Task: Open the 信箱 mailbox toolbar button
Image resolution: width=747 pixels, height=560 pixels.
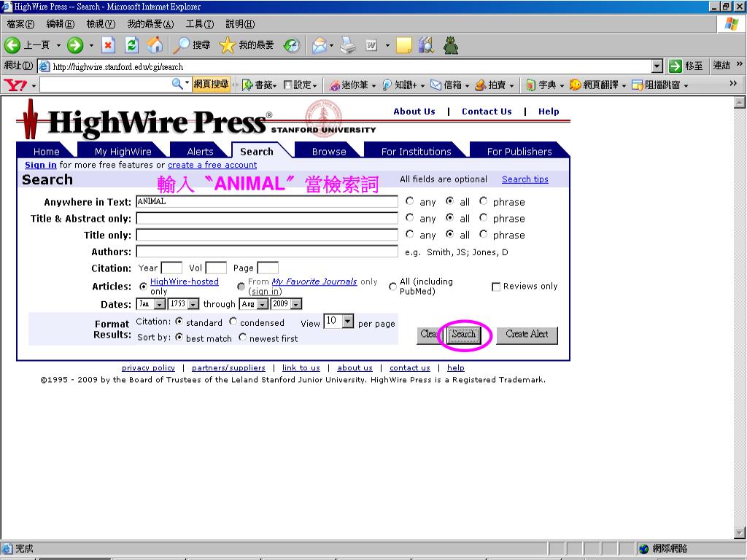Action: pos(449,85)
